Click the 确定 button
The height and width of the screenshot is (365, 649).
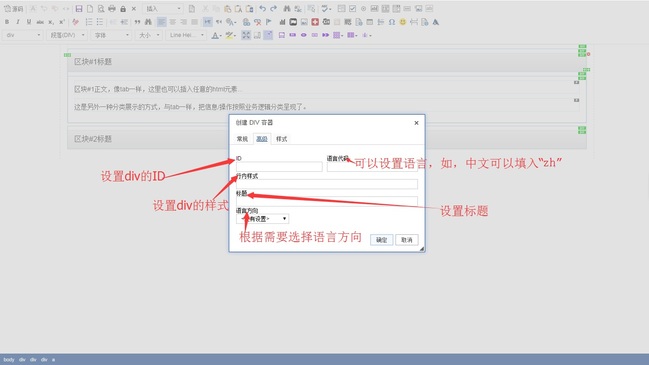pyautogui.click(x=382, y=240)
